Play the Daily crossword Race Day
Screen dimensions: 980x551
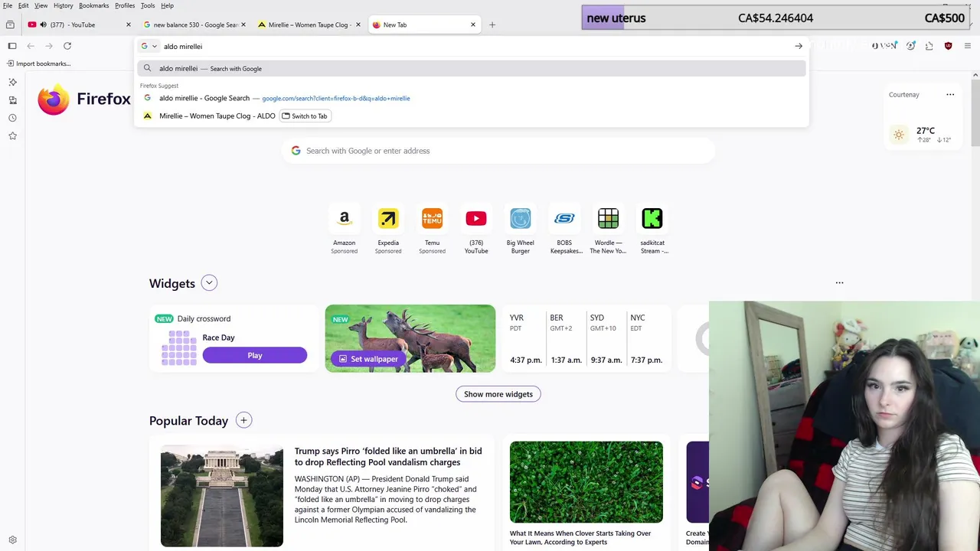tap(255, 355)
